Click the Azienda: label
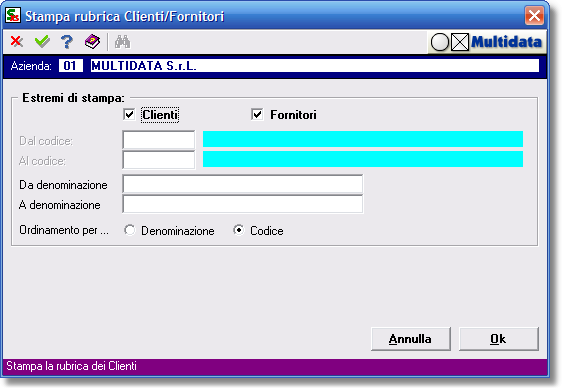Viewport: 562px width, 390px height. pyautogui.click(x=31, y=66)
